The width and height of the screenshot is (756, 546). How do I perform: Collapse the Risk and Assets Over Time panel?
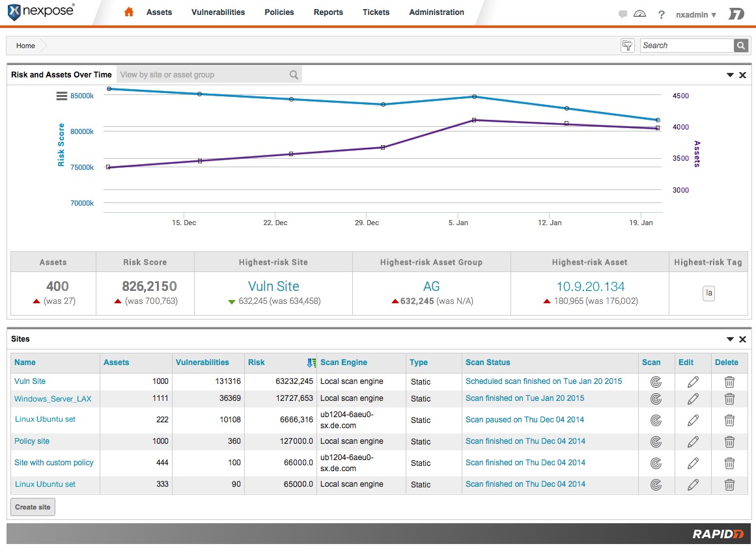(x=730, y=75)
